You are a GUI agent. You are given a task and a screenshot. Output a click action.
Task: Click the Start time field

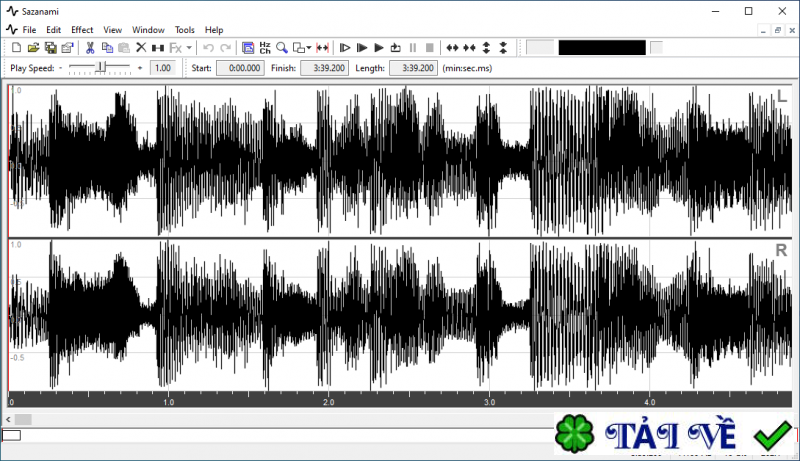[x=240, y=68]
